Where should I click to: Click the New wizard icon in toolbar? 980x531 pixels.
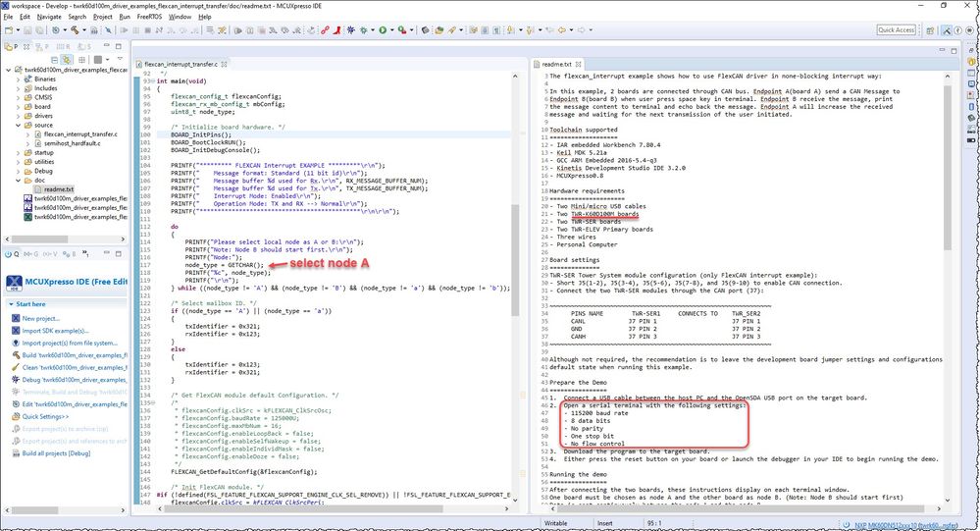9,30
